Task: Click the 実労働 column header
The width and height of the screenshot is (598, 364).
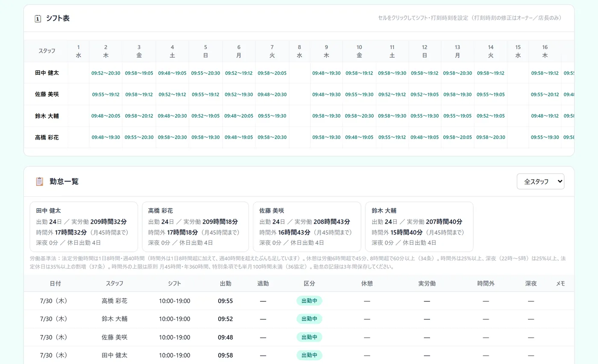Action: [x=427, y=283]
